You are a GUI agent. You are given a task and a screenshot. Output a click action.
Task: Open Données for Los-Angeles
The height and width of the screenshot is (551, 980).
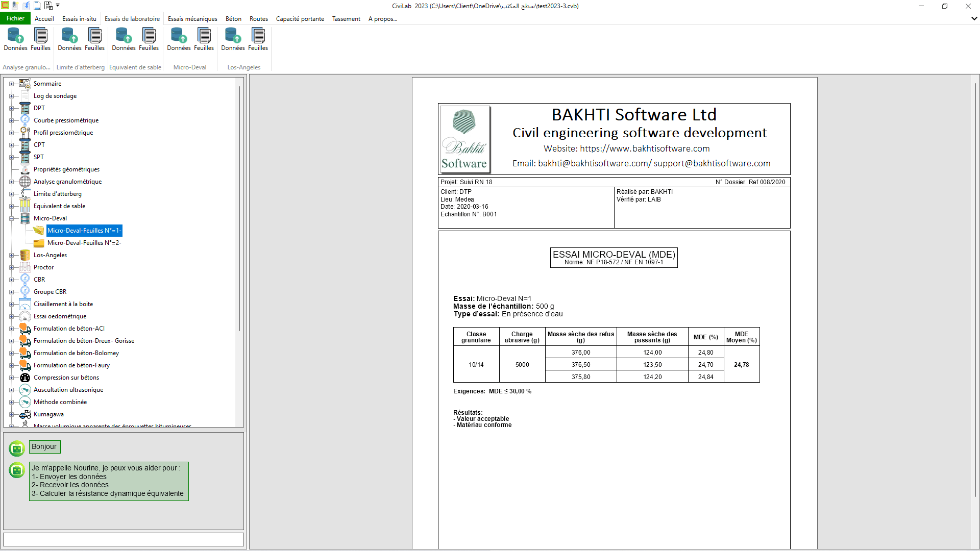[x=233, y=39]
